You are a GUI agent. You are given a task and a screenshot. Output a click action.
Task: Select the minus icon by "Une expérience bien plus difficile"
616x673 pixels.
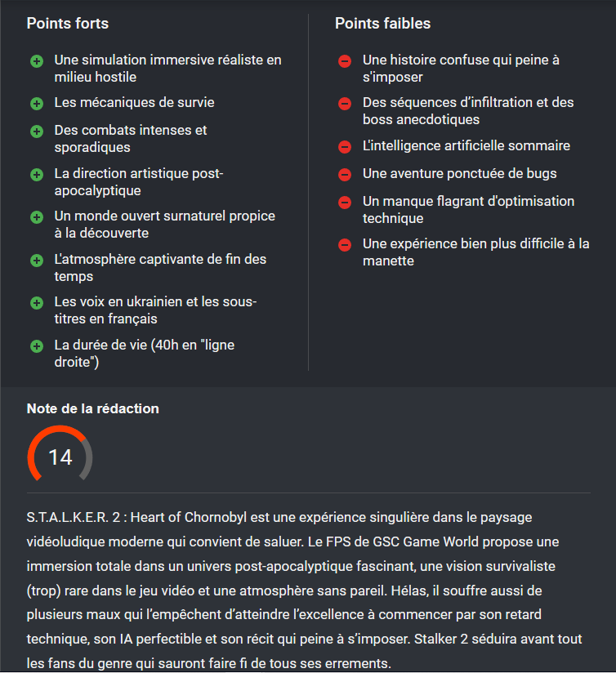(x=345, y=244)
